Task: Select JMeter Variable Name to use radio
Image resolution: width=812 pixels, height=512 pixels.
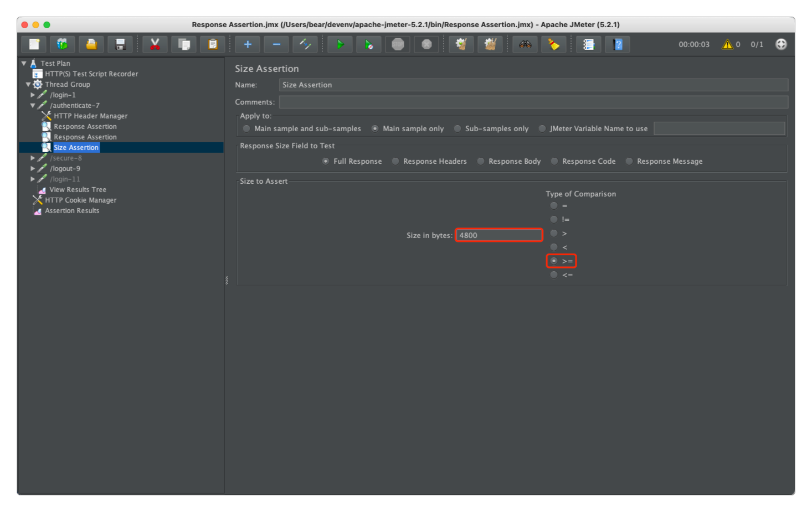Action: (x=542, y=128)
